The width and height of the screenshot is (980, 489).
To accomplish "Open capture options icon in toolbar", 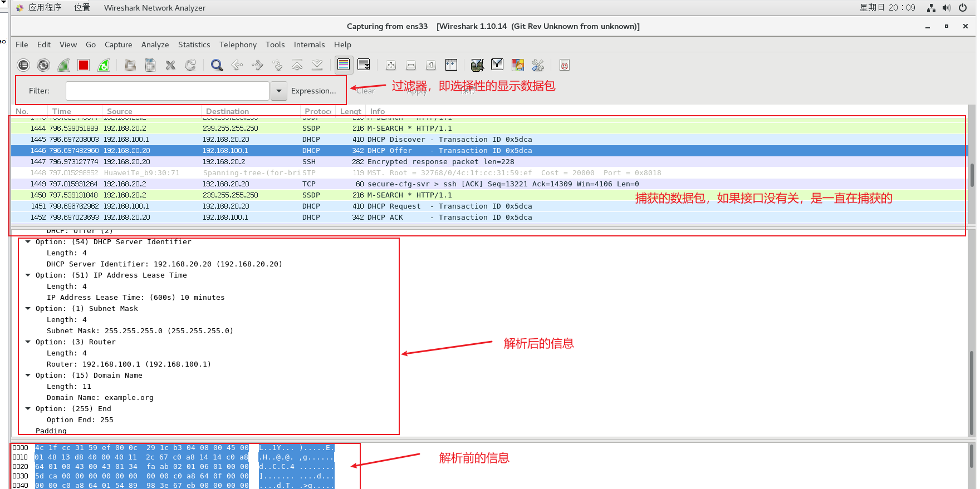I will pyautogui.click(x=43, y=65).
